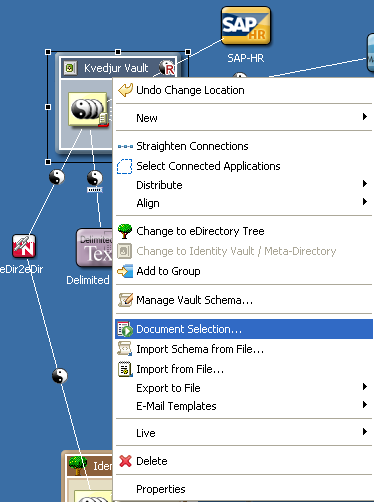This screenshot has height=502, width=374.
Task: Click the Delimited label under the text driver
Action: (x=88, y=280)
